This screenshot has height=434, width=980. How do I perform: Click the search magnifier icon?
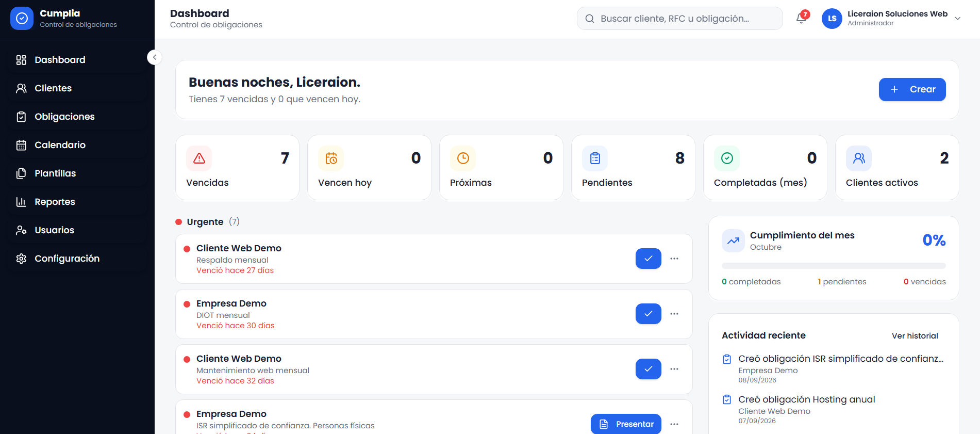pyautogui.click(x=590, y=19)
